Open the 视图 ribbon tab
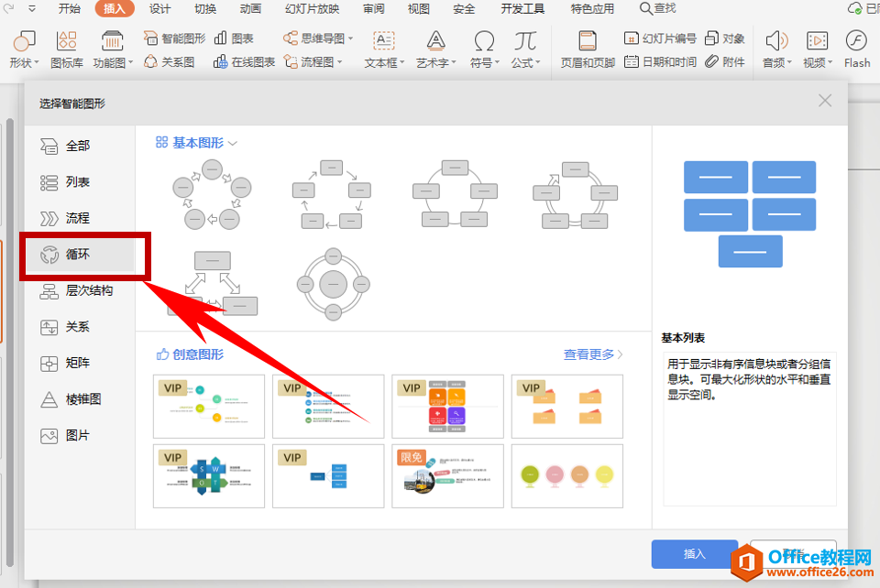 coord(418,8)
